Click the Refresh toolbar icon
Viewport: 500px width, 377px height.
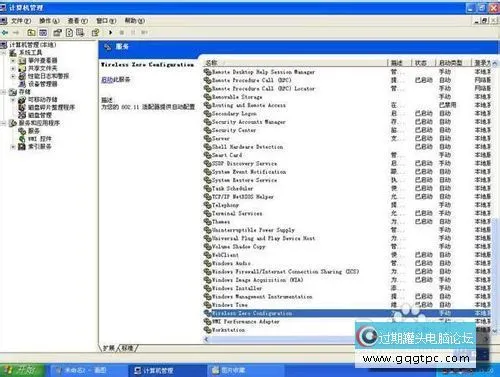click(x=69, y=33)
